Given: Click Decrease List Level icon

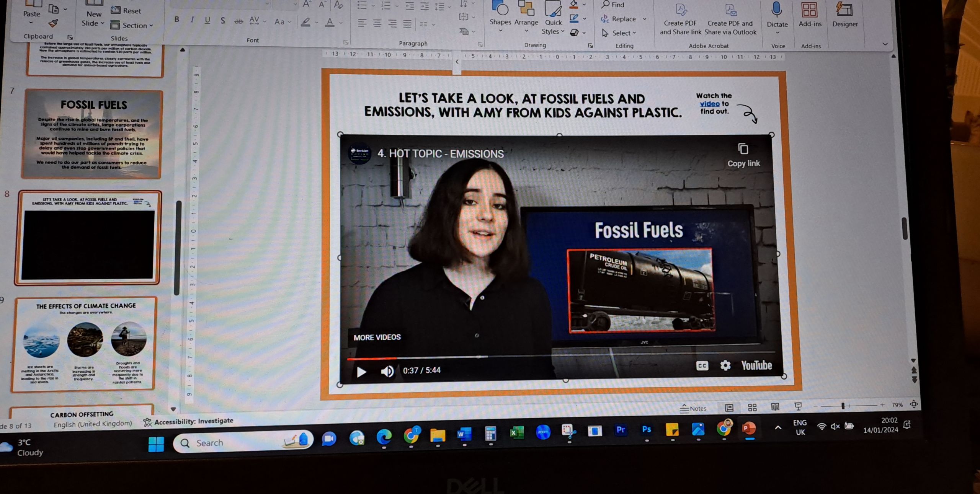Looking at the screenshot, I should 410,6.
